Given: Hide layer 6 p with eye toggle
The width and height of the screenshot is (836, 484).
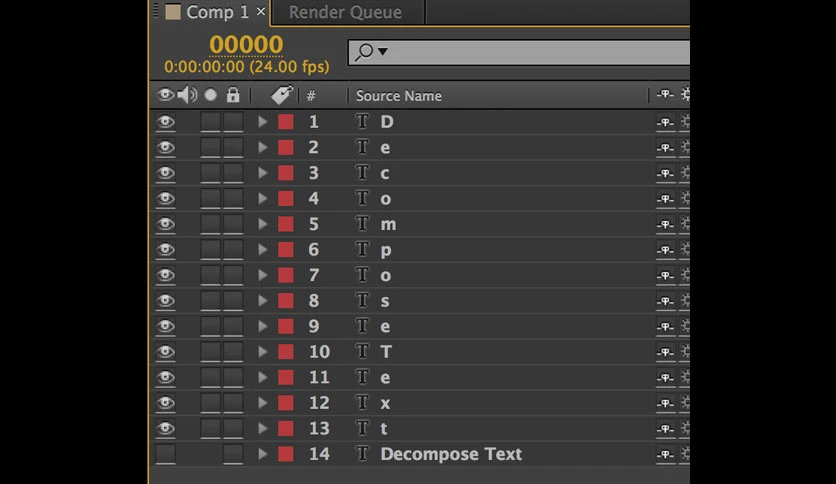Looking at the screenshot, I should click(165, 250).
